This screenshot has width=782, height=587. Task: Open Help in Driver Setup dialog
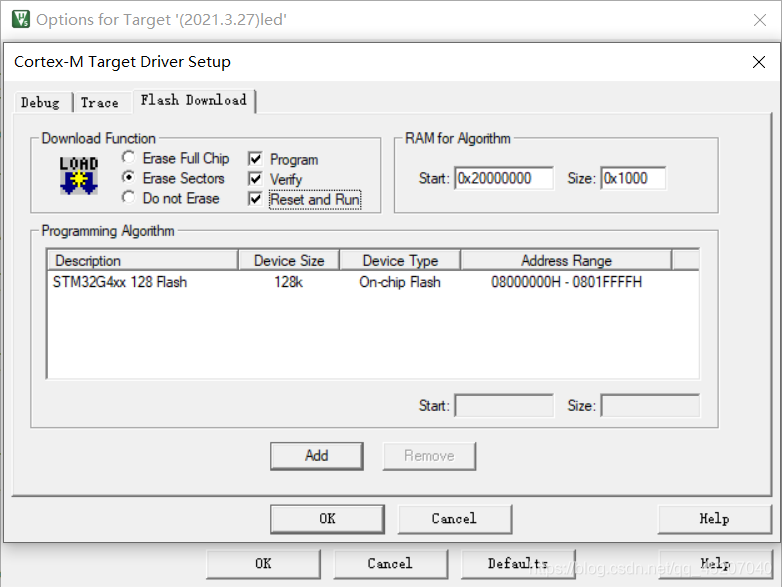coord(714,519)
